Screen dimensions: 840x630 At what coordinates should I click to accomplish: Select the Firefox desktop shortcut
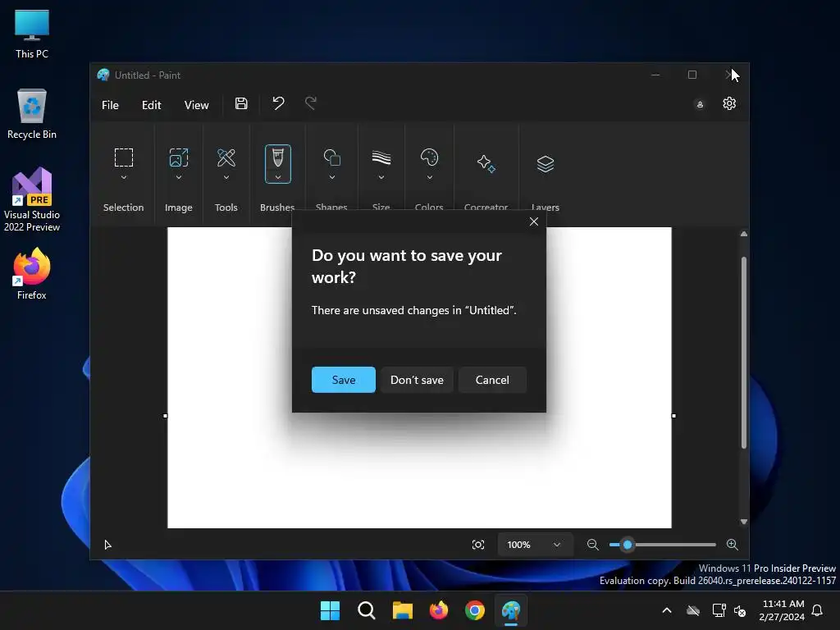click(32, 274)
